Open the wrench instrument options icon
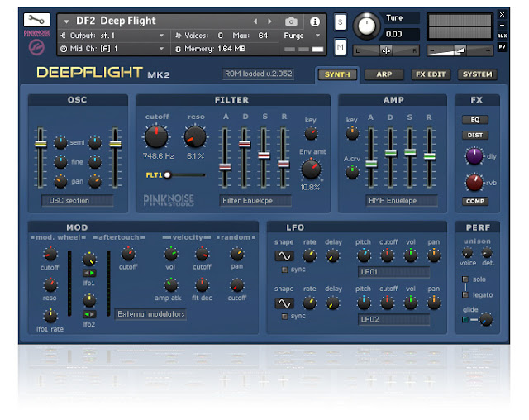This screenshot has width=529, height=420. pos(36,20)
